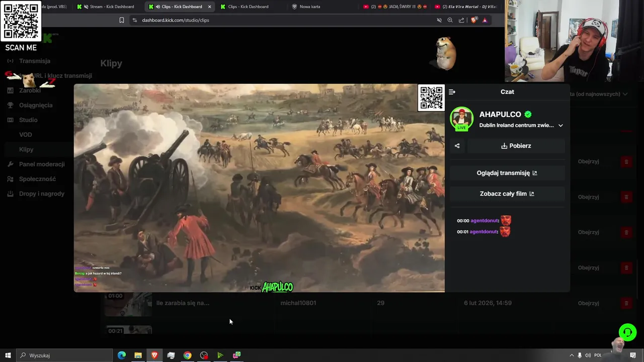
Task: Open Dropy i nagrody in the sidebar
Action: coord(42,194)
